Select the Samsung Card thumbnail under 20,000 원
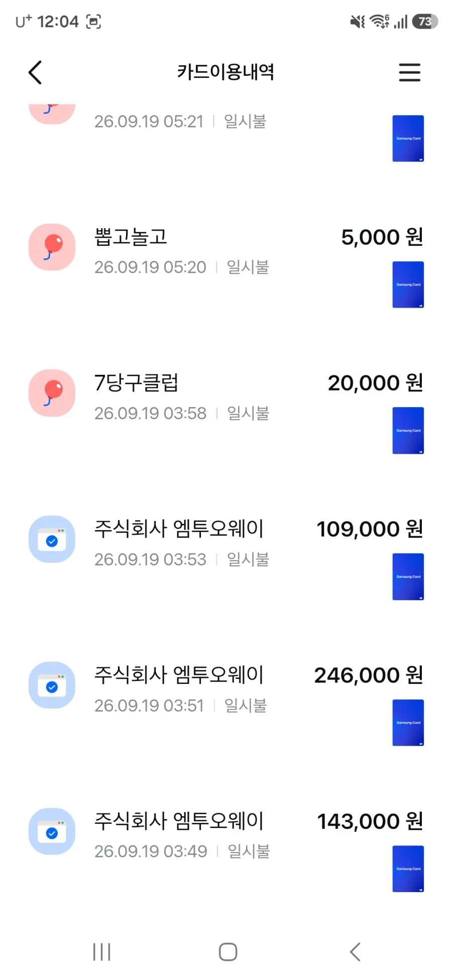 [408, 431]
